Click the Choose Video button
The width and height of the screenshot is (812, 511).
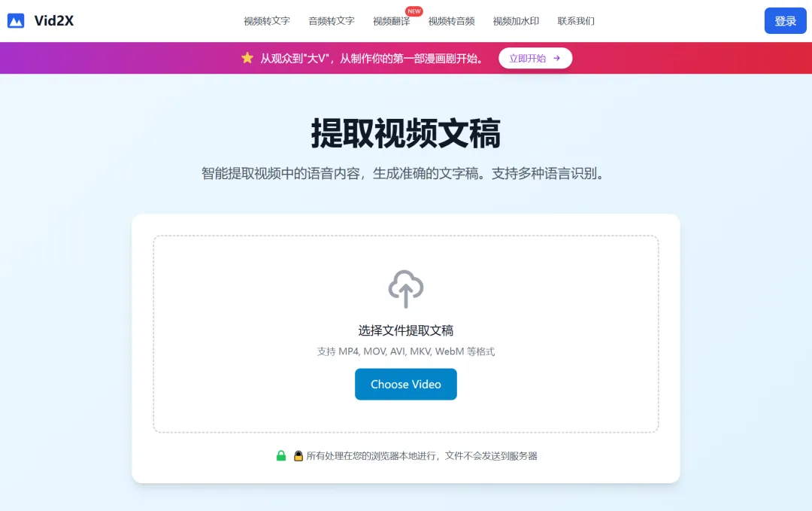pos(406,384)
